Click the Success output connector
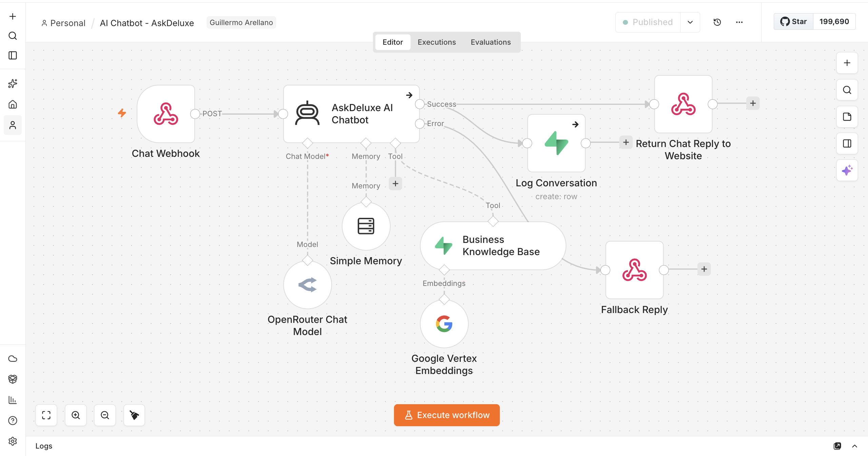 (x=420, y=104)
